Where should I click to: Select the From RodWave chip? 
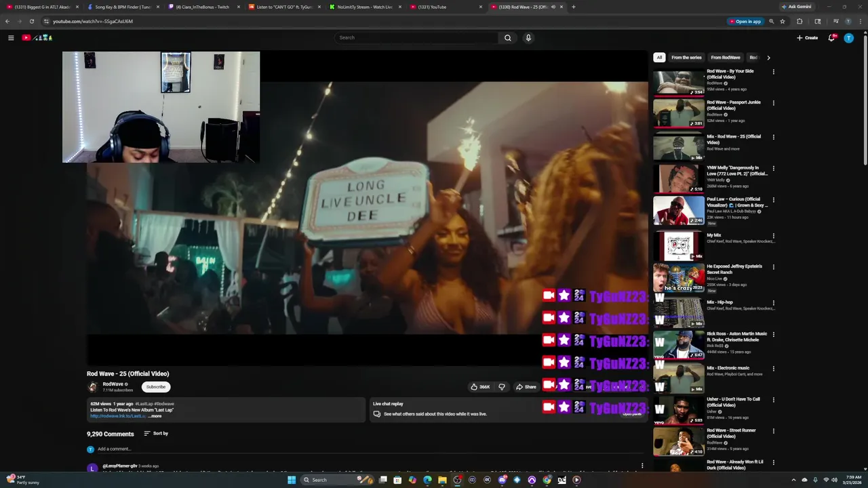tap(726, 58)
